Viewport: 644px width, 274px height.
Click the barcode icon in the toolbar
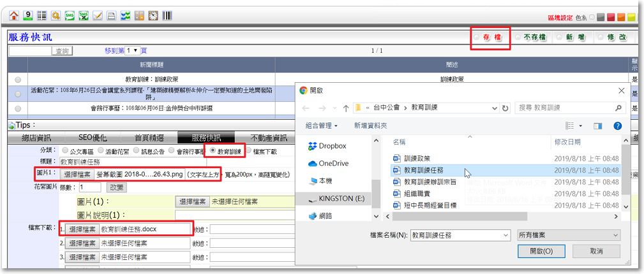tap(167, 15)
